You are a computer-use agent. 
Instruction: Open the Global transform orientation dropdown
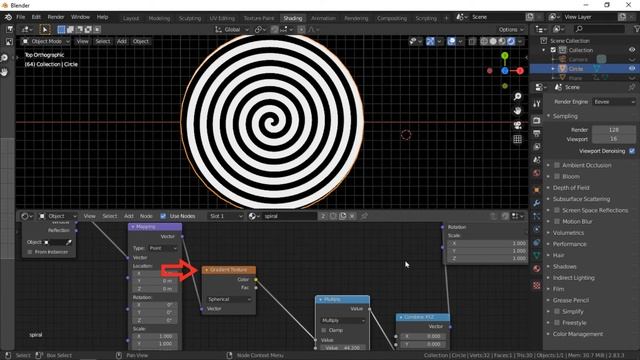point(232,29)
